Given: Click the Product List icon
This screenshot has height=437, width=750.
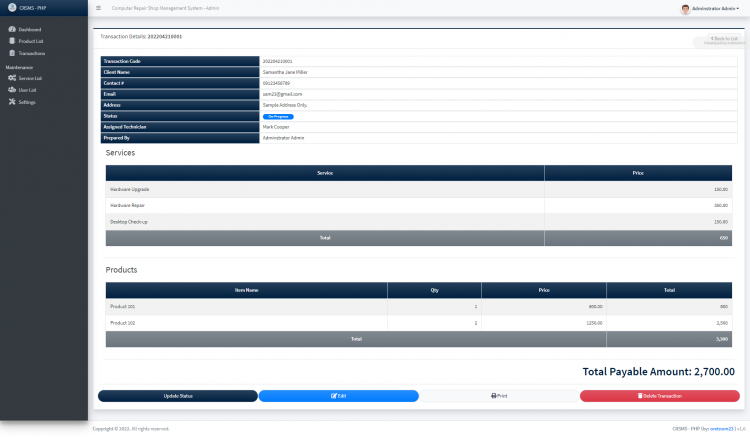Looking at the screenshot, I should pyautogui.click(x=11, y=41).
